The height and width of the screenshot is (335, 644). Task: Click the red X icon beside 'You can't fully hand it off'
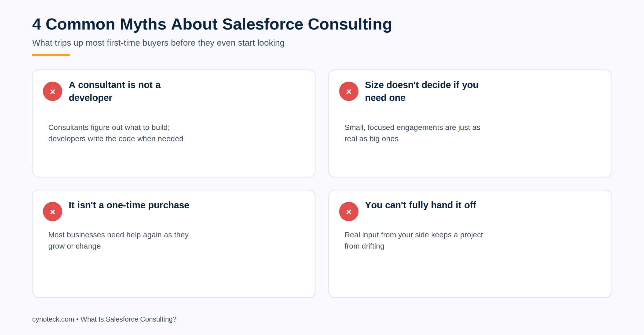tap(349, 212)
